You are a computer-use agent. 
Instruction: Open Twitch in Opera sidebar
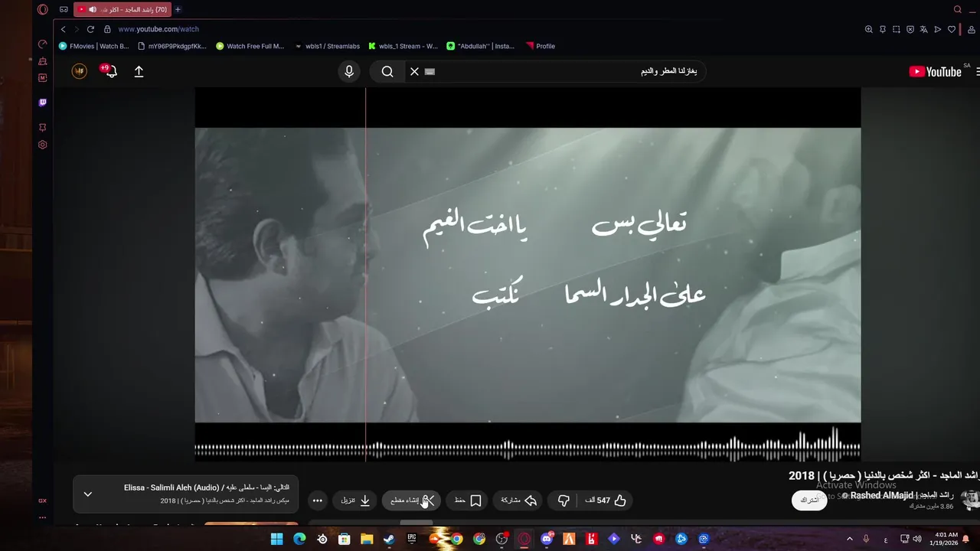[43, 103]
